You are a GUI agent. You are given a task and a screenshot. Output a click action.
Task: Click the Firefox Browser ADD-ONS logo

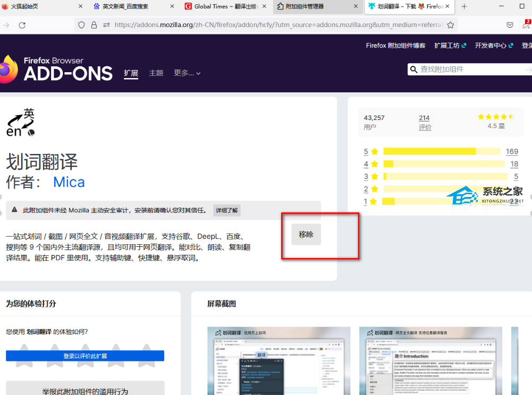(56, 69)
